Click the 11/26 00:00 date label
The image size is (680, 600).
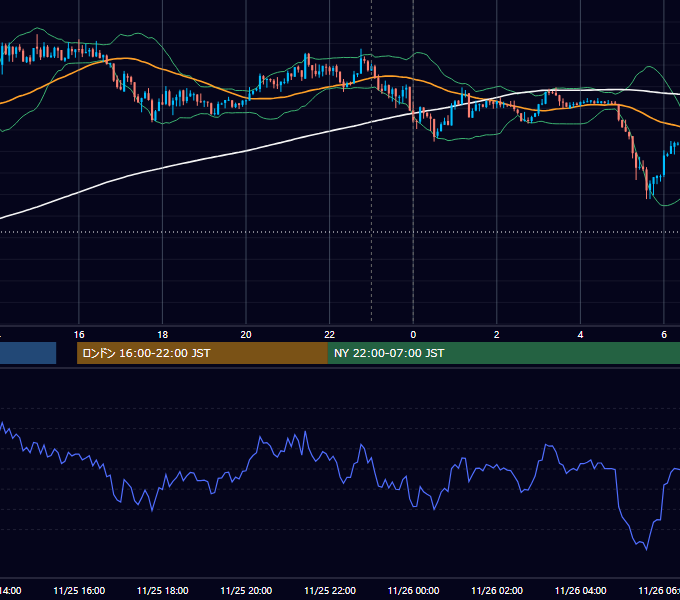pos(413,590)
